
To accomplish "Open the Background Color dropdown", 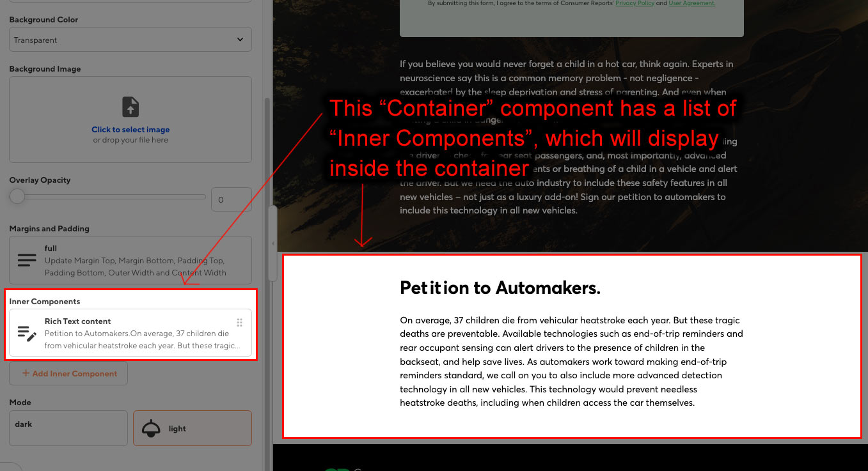I will (x=130, y=39).
